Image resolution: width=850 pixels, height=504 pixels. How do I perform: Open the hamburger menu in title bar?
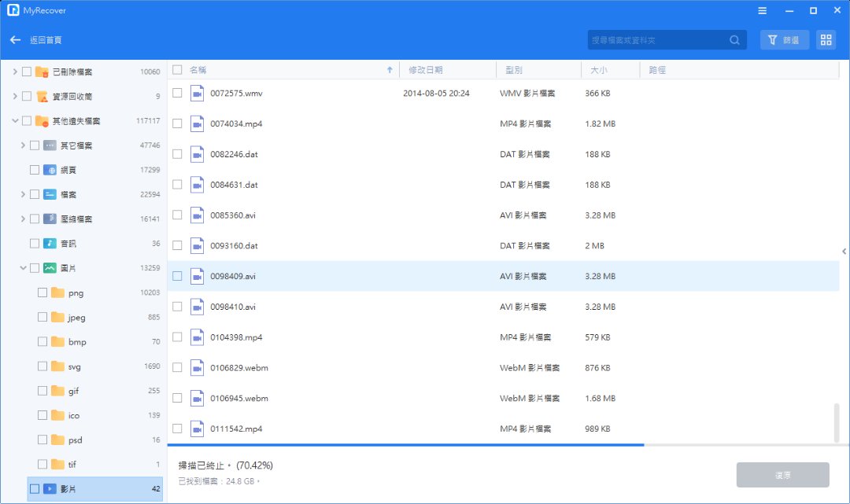[762, 10]
